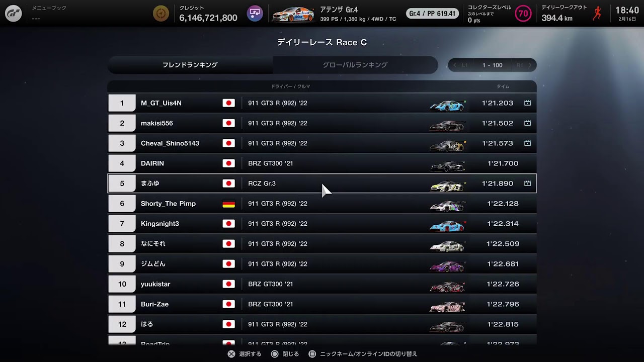Viewport: 644px width, 362px height.
Task: Click the 1 - 100 page range
Action: (492, 65)
